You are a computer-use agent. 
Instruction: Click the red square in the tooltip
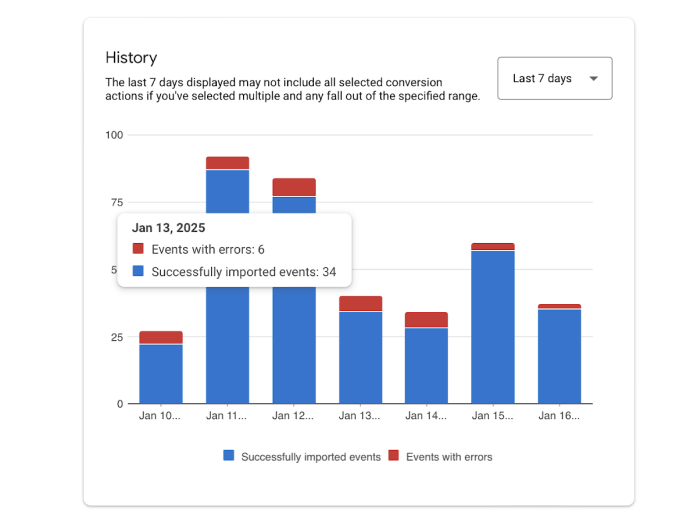coord(138,249)
